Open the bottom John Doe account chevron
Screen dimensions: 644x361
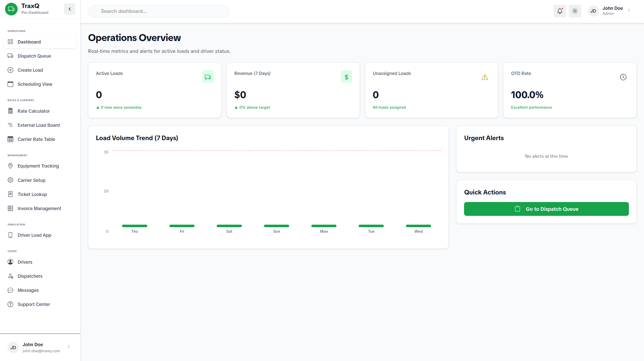tap(68, 347)
